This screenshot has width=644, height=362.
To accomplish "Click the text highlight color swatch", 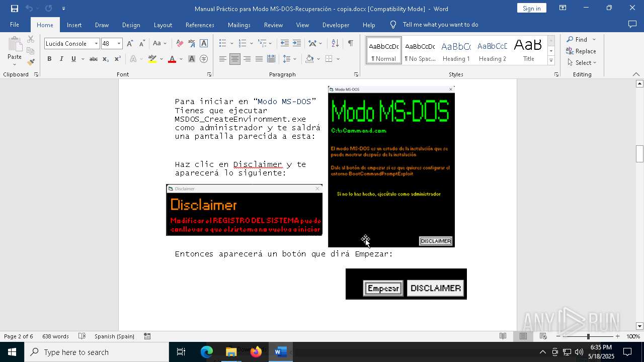I will [x=152, y=59].
